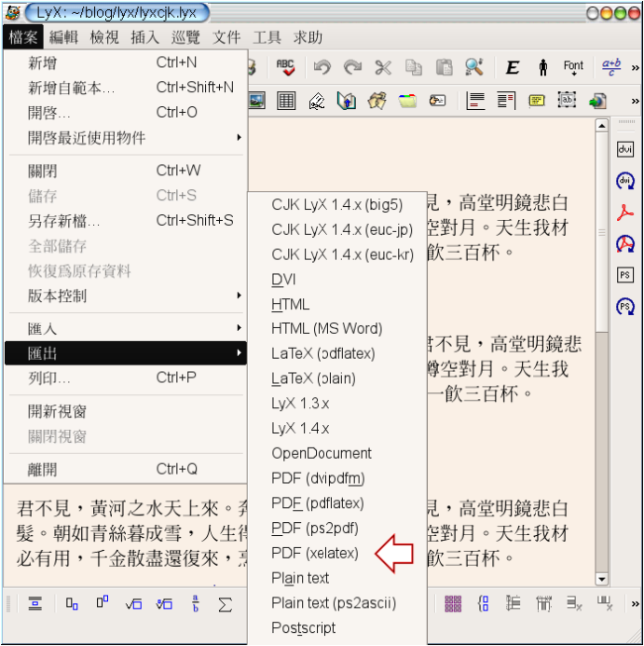Toggle emphasis style with the E icon
The width and height of the screenshot is (644, 646).
point(513,67)
